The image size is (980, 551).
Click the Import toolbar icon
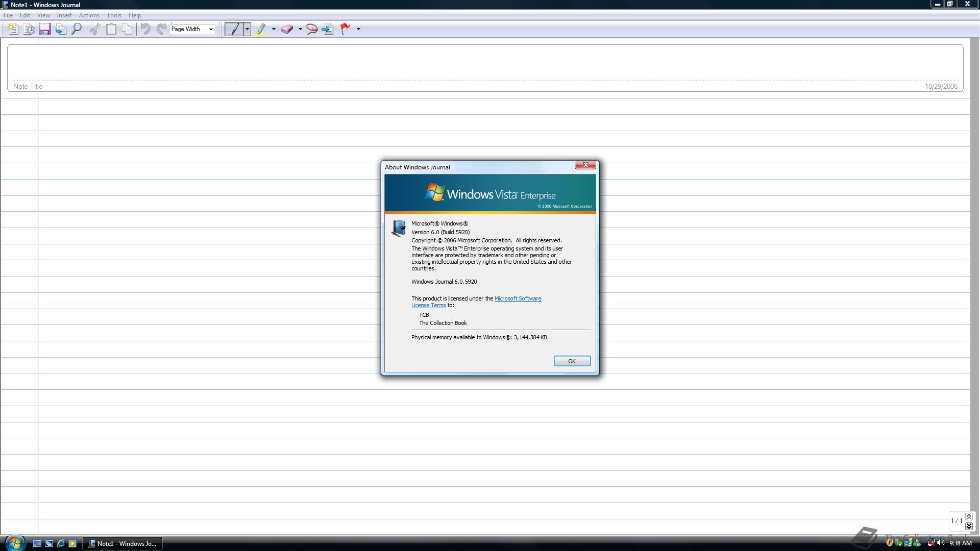point(61,29)
